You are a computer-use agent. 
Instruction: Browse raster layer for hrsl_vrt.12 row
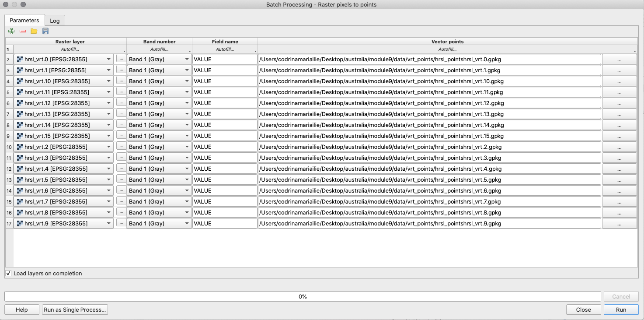[x=121, y=102]
